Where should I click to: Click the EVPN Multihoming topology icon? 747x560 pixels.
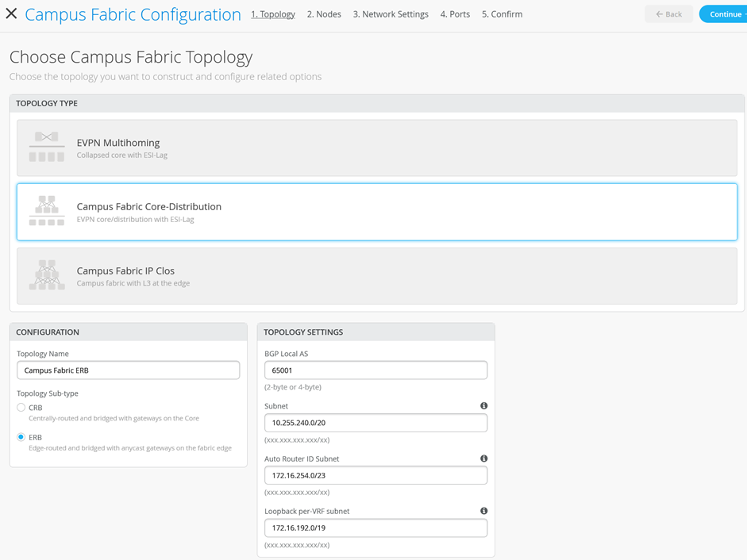(47, 148)
